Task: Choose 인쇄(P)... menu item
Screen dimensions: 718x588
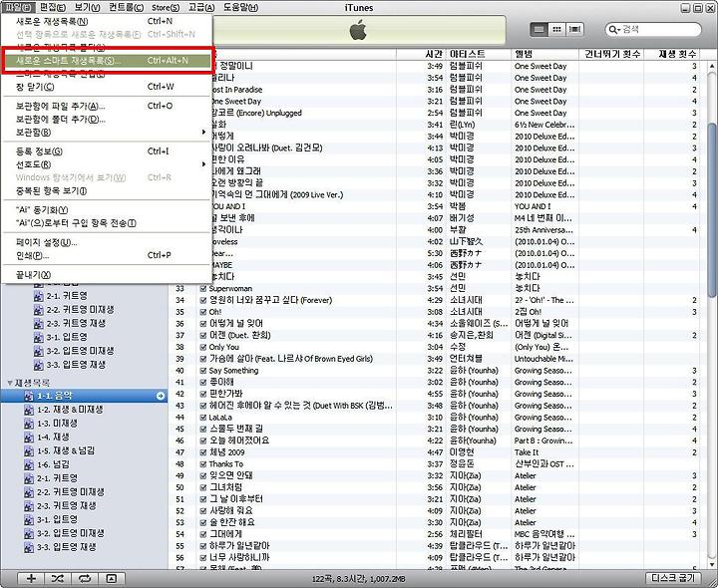Action: pos(107,255)
